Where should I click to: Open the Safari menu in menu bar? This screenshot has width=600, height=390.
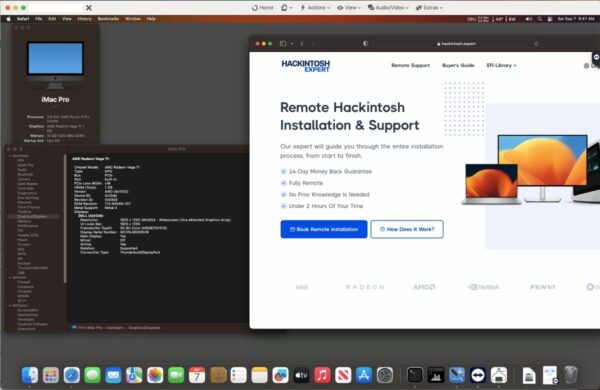tap(23, 19)
